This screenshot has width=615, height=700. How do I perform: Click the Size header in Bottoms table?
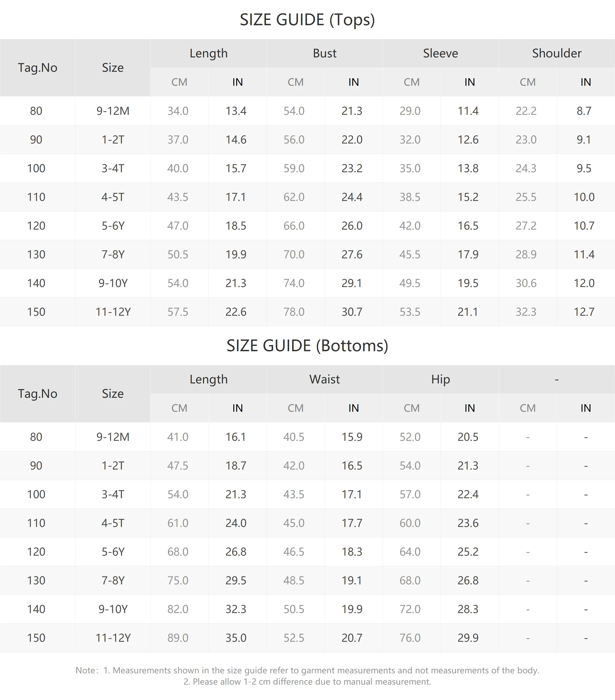click(x=113, y=394)
